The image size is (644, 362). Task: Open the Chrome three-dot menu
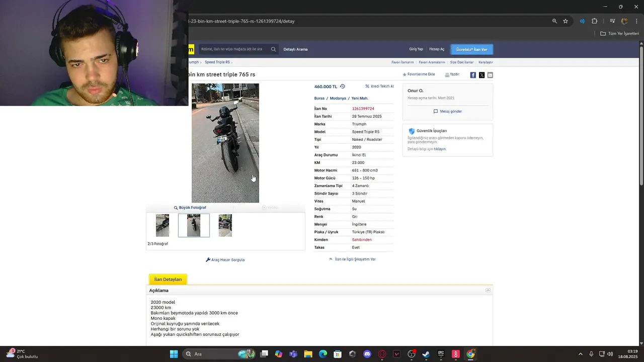point(637,21)
